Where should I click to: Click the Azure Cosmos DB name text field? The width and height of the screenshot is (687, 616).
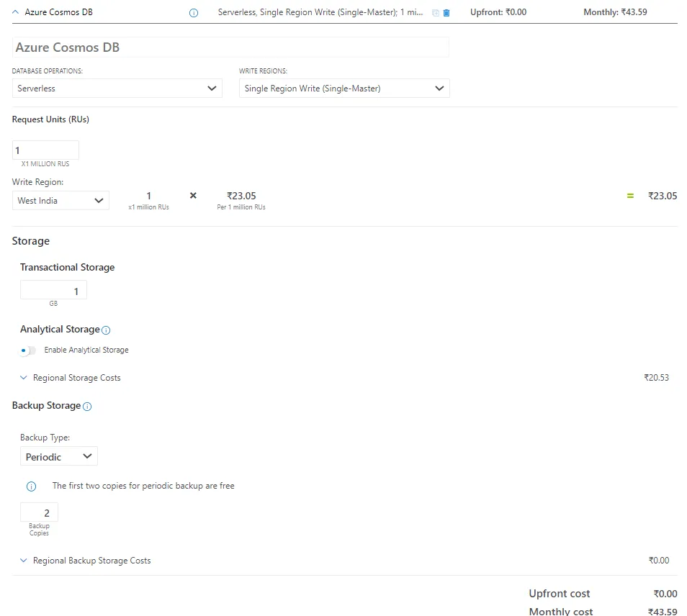[230, 47]
